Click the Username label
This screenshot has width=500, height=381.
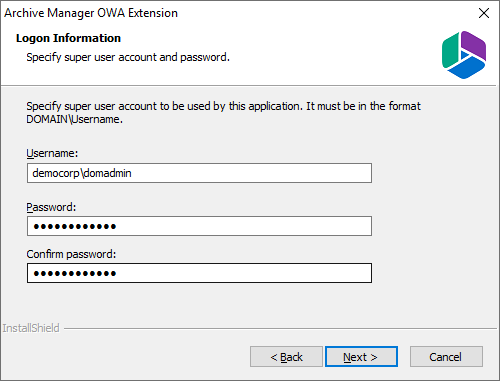click(x=52, y=153)
